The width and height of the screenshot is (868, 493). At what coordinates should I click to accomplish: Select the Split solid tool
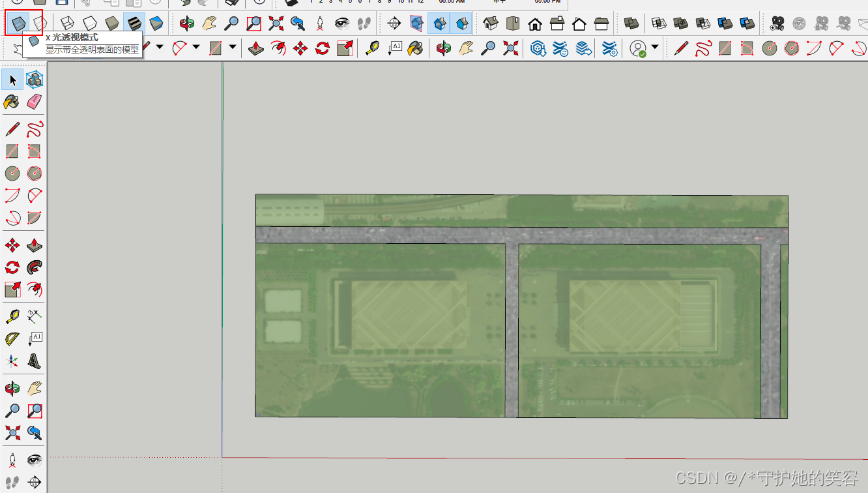click(747, 24)
